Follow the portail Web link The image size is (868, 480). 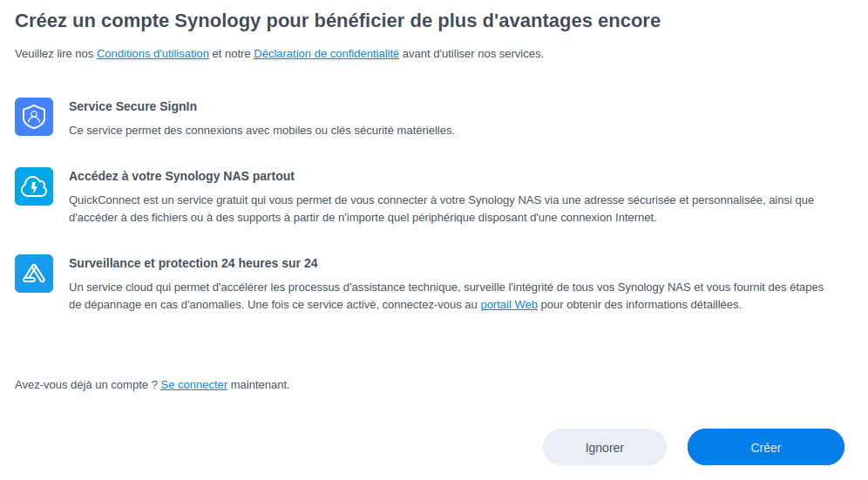click(509, 305)
